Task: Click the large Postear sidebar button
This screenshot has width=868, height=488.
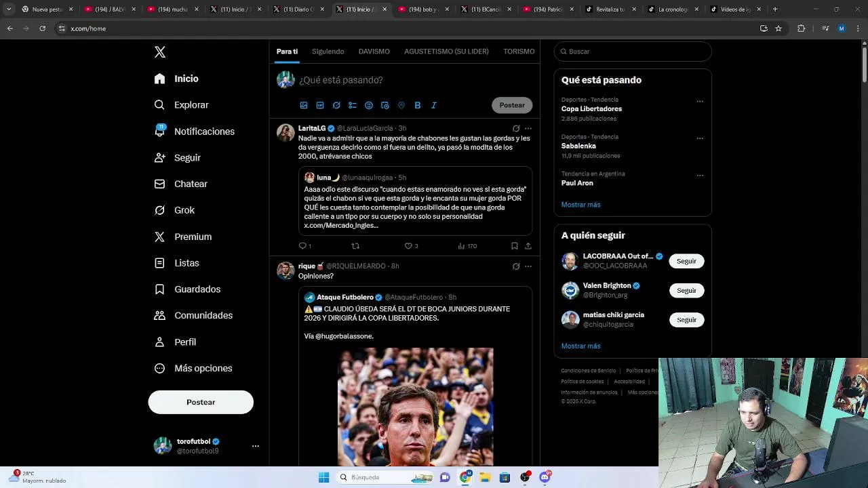Action: 201,402
